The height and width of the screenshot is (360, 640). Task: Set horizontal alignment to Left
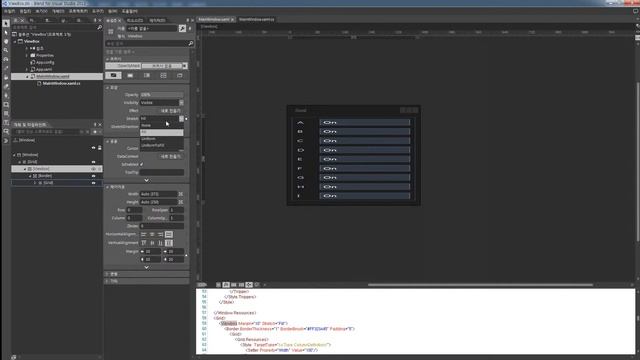click(144, 234)
